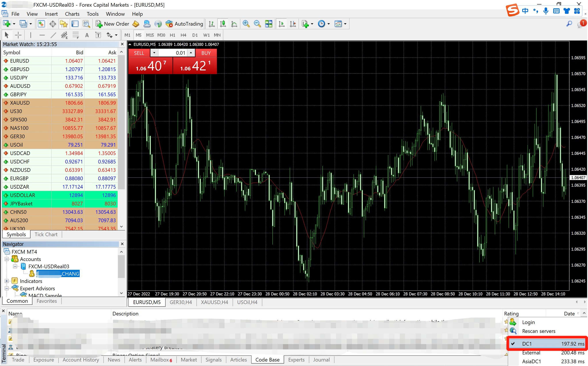Click the search magnifier icon
Screen dimensions: 588x366
pyautogui.click(x=569, y=24)
